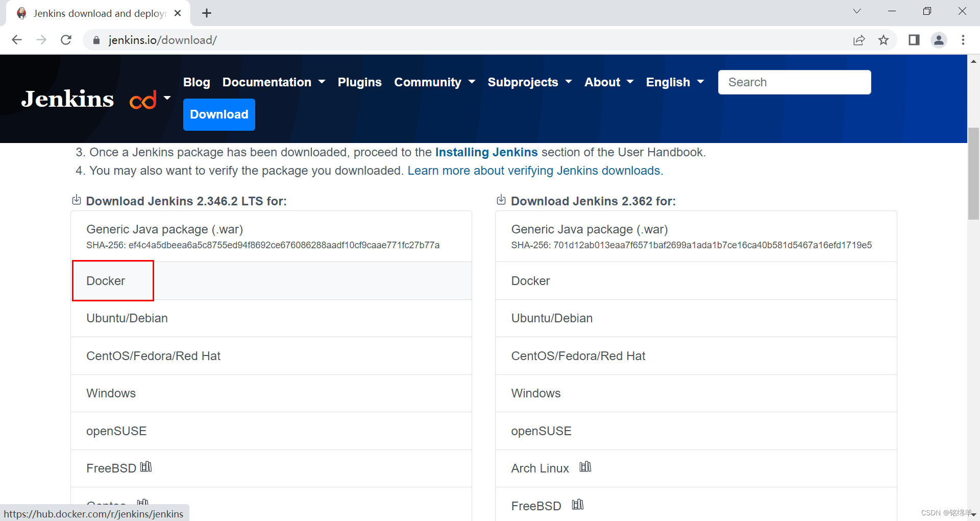Open the Chrome profile avatar

pyautogui.click(x=939, y=40)
